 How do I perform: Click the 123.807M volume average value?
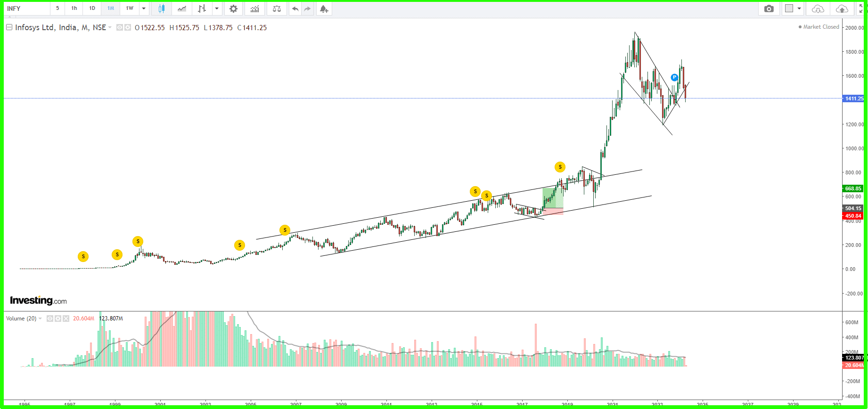click(111, 319)
